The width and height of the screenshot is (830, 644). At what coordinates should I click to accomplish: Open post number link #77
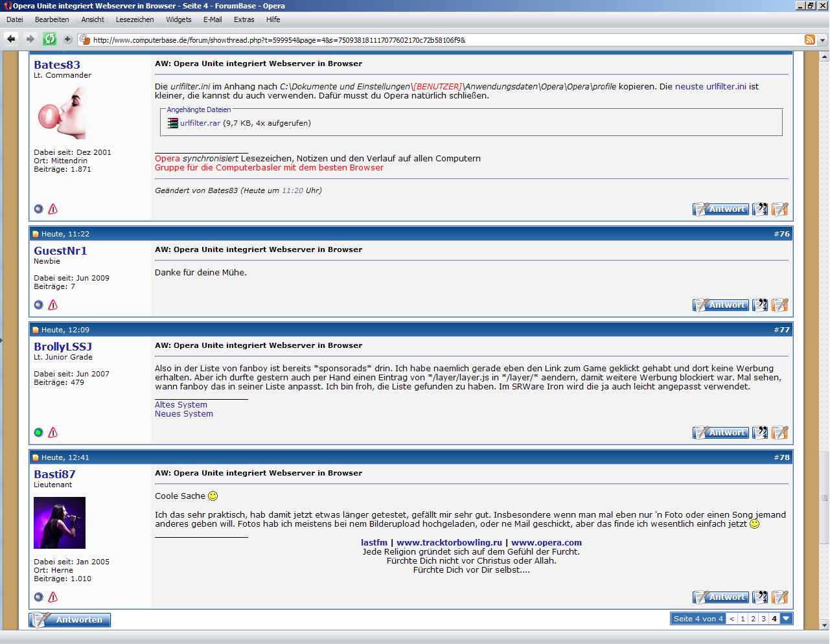click(781, 330)
